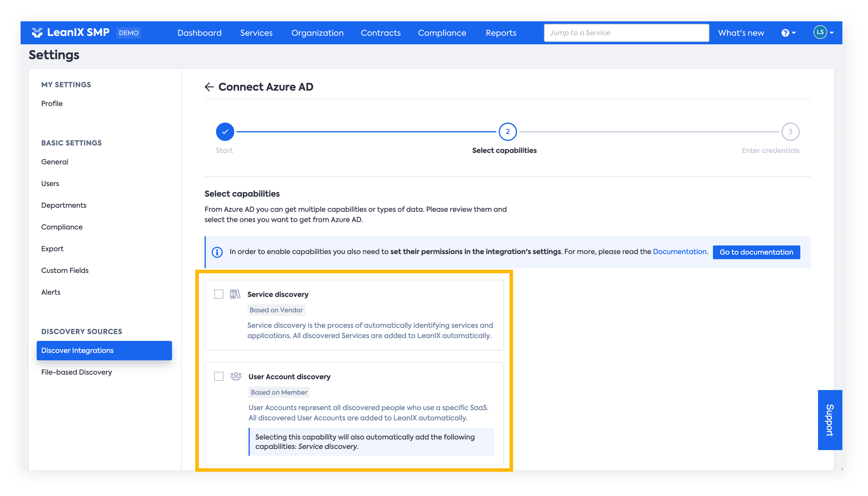Open the Reports nav item
The image size is (868, 496).
click(501, 33)
